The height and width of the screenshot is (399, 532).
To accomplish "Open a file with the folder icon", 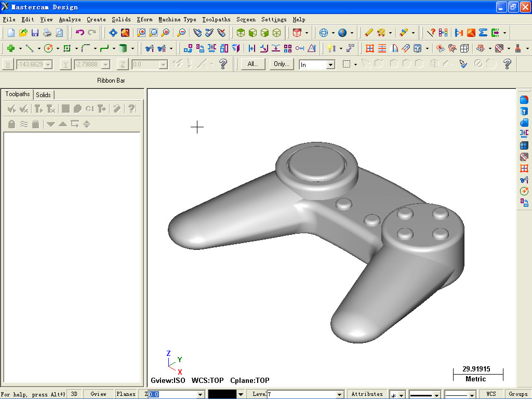I will [x=23, y=33].
